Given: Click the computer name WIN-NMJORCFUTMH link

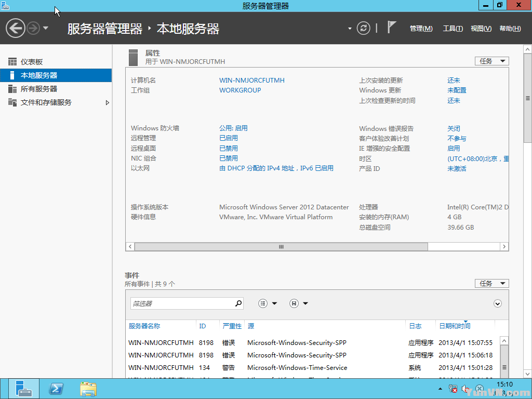Looking at the screenshot, I should [252, 81].
